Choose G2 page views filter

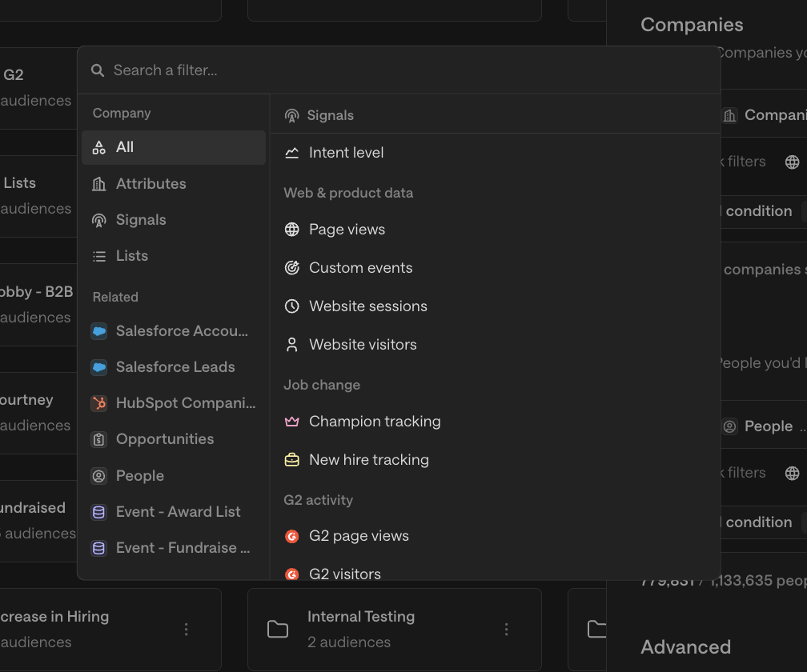pos(495,536)
